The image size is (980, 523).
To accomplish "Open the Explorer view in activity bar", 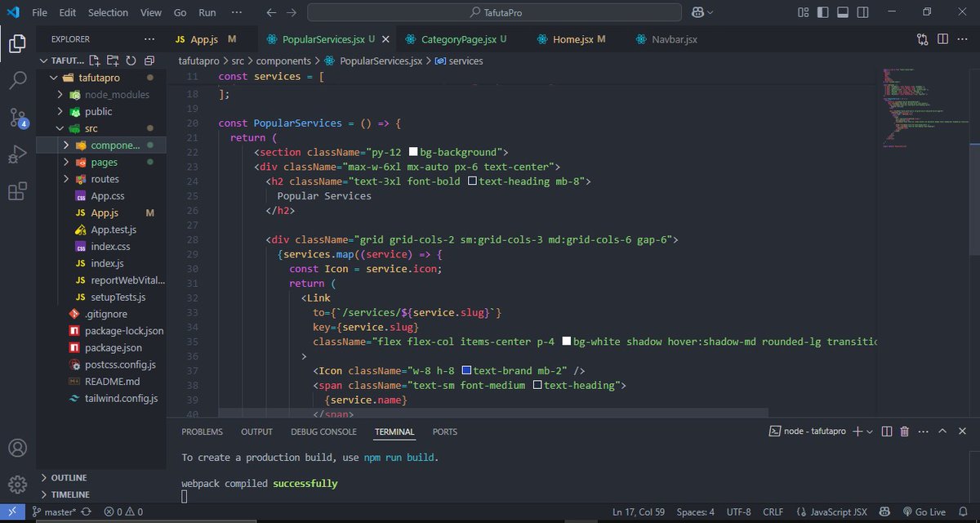I will tap(17, 42).
